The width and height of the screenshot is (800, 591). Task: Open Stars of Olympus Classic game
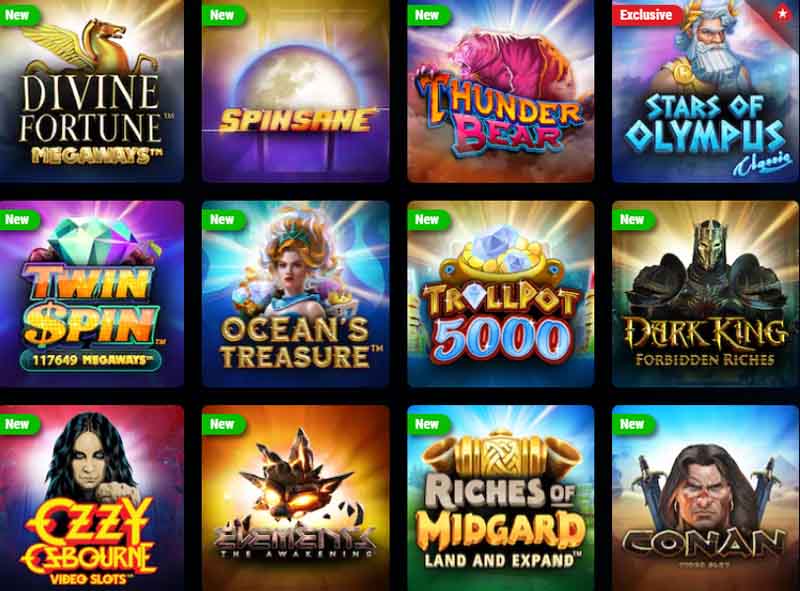[x=706, y=91]
